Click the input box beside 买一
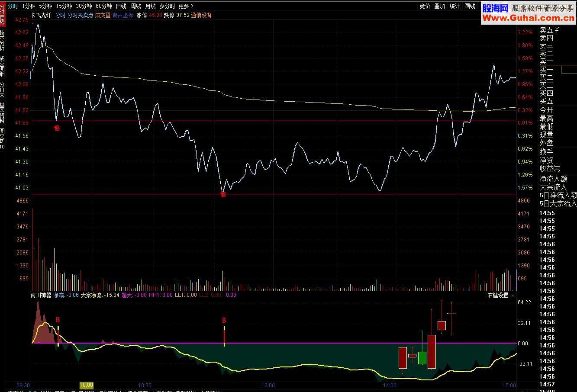This screenshot has height=392, width=577. point(569,70)
